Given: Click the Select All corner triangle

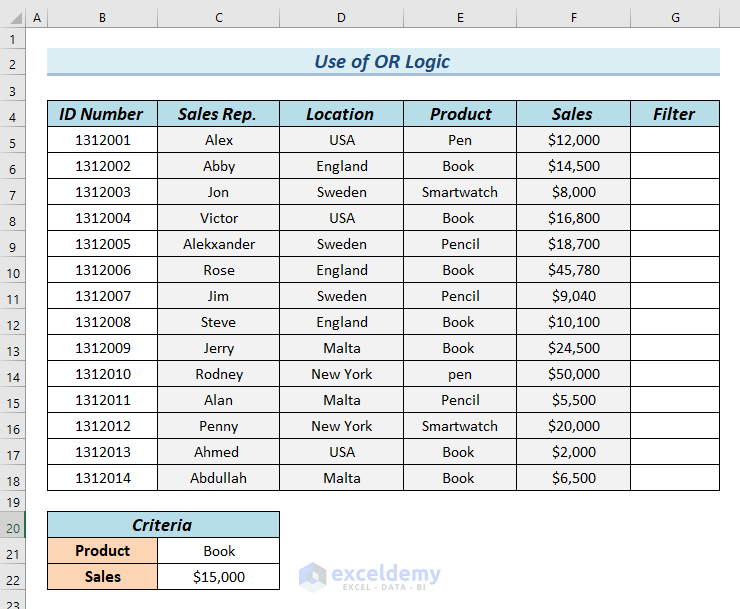Looking at the screenshot, I should coord(16,18).
